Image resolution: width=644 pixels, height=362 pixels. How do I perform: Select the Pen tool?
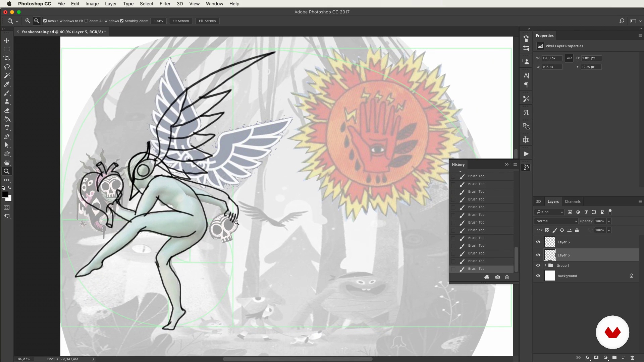7,137
